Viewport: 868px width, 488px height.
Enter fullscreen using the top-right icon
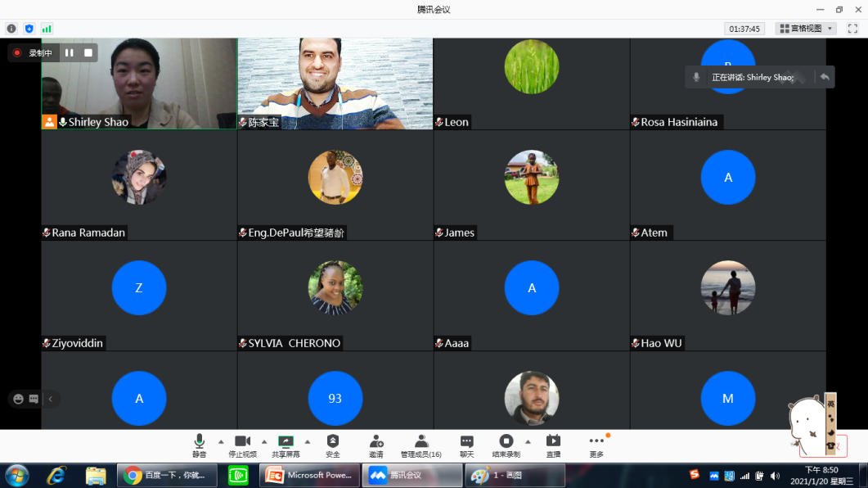852,29
